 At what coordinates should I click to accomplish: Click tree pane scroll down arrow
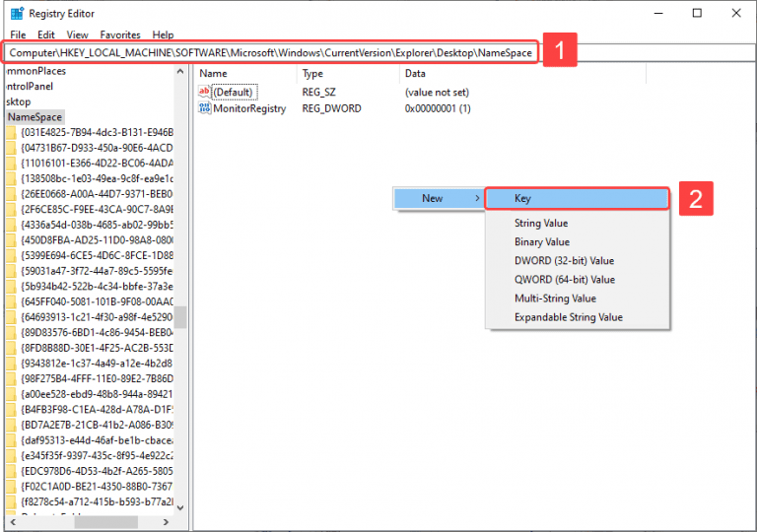click(181, 506)
